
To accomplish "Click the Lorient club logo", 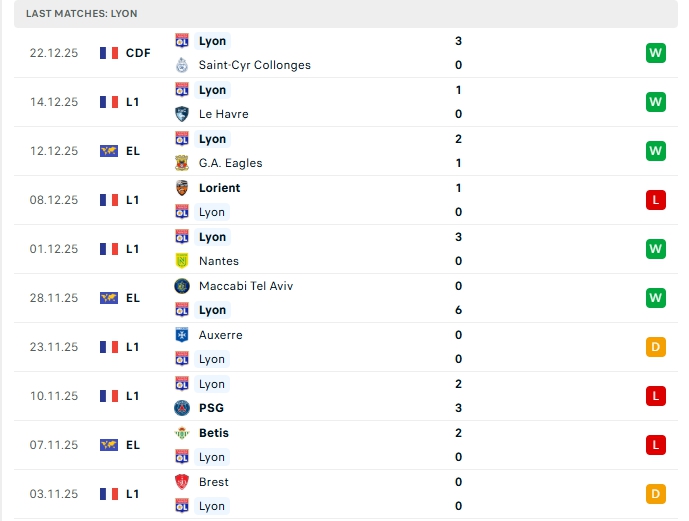I will click(182, 188).
